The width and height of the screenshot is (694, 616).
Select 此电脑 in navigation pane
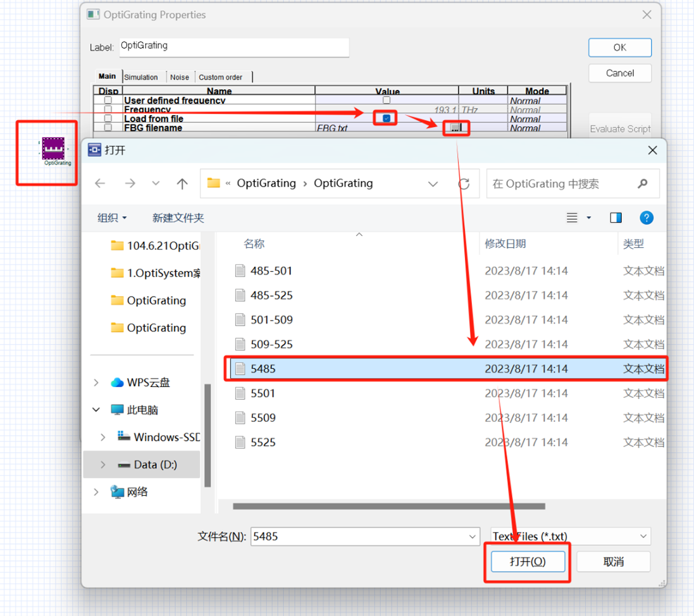click(134, 410)
